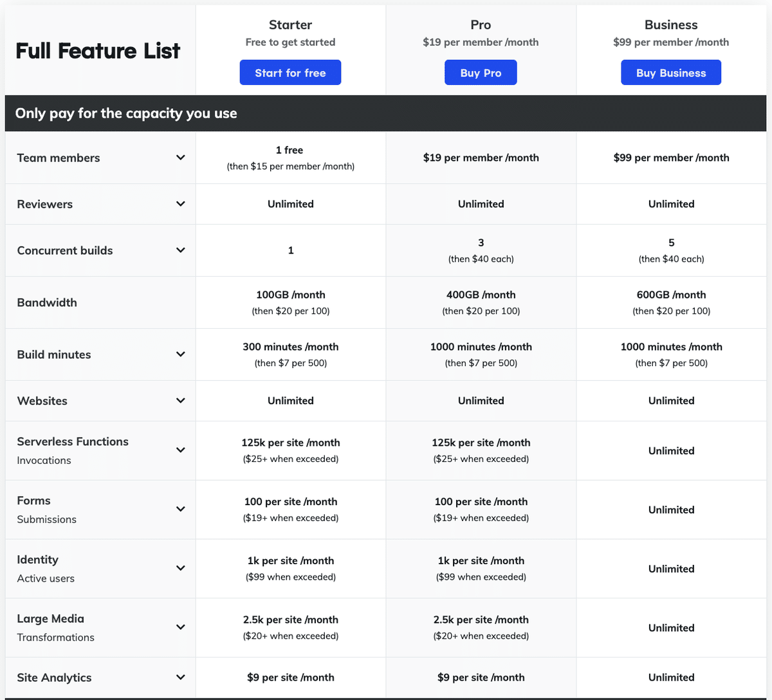Screen dimensions: 772x700
Task: Expand the Team members row chevron
Action: (181, 158)
